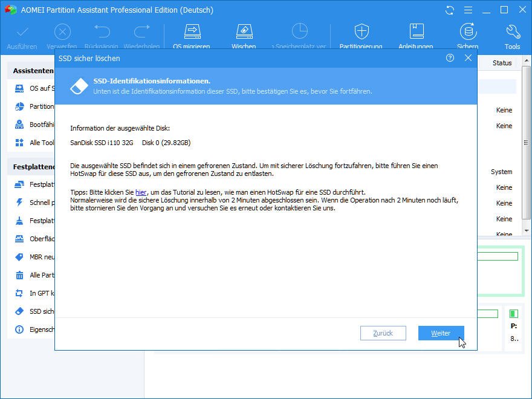
Task: Click 'SanDisk SSD i110 32G' disk text
Action: tap(102, 143)
